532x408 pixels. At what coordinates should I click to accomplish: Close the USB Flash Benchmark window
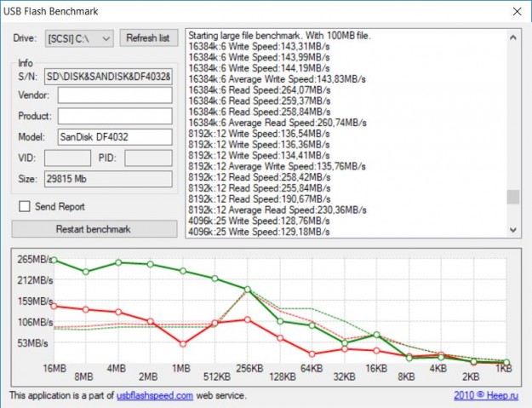pos(515,12)
